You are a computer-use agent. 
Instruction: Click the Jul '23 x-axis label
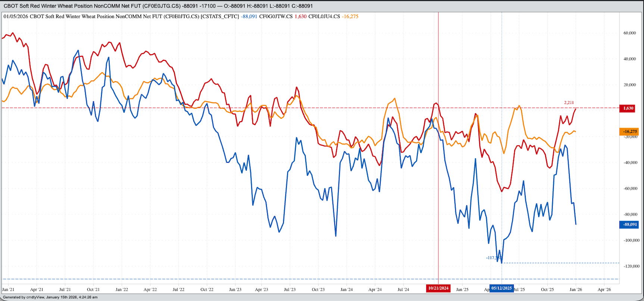290,289
